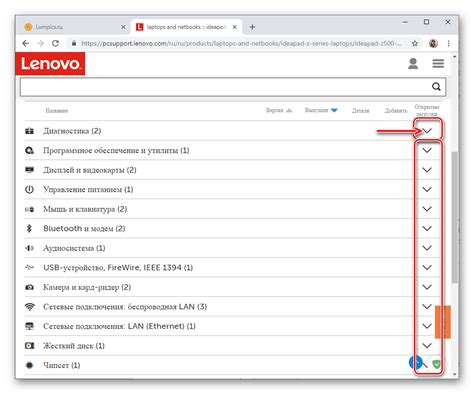474x394 pixels.
Task: Open the Chrome profile avatar
Action: (x=433, y=43)
